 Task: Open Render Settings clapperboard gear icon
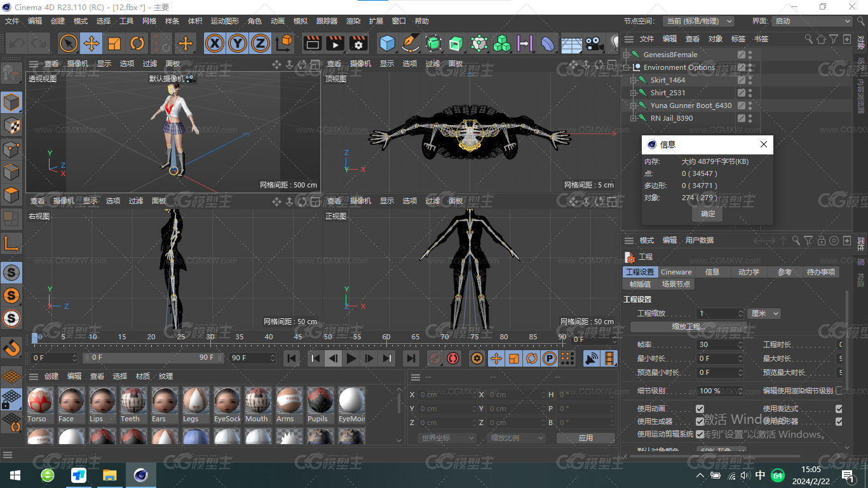pyautogui.click(x=358, y=43)
